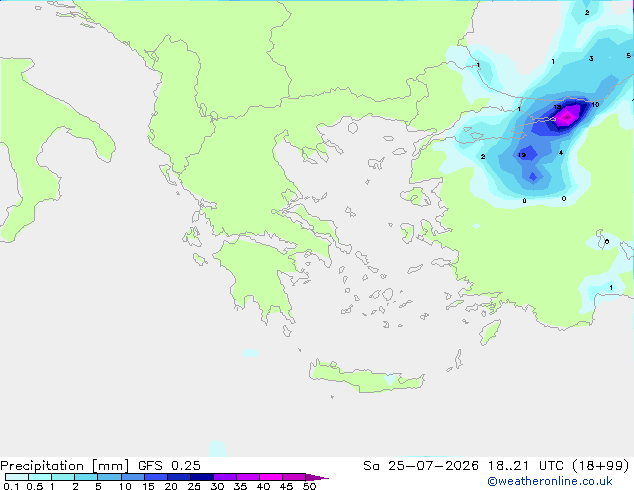Click the '10' precipitation value on map
Image resolution: width=634 pixels, height=490 pixels.
pyautogui.click(x=595, y=105)
